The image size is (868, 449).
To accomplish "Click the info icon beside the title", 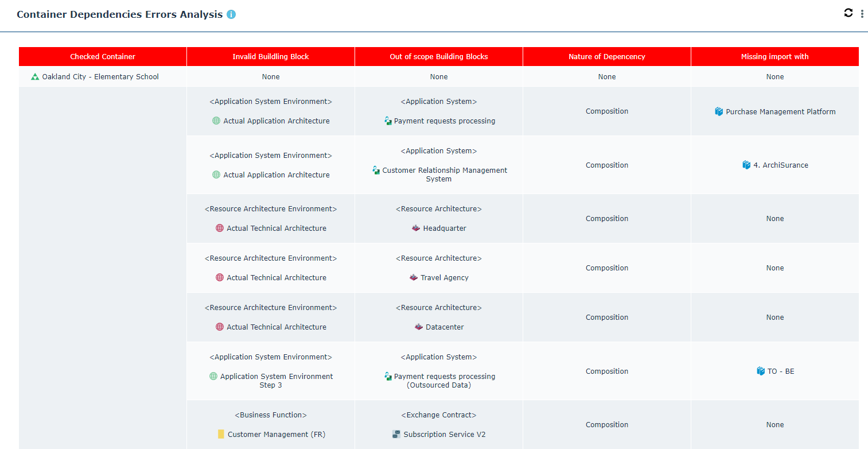I will click(x=231, y=14).
